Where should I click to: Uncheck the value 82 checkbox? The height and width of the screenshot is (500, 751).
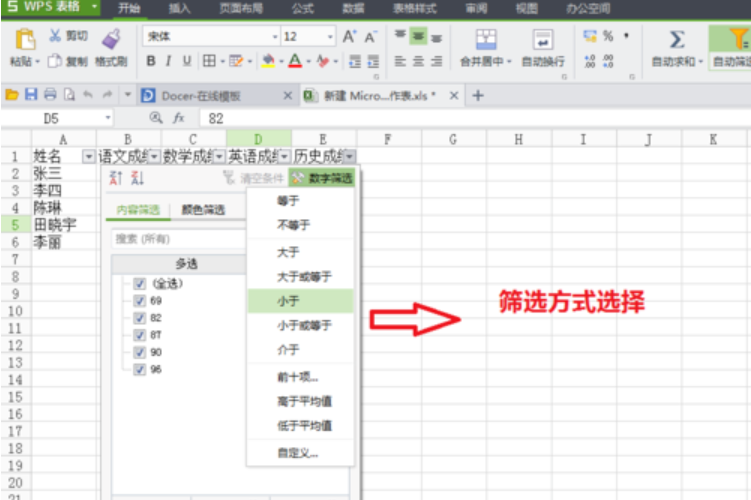tap(140, 317)
